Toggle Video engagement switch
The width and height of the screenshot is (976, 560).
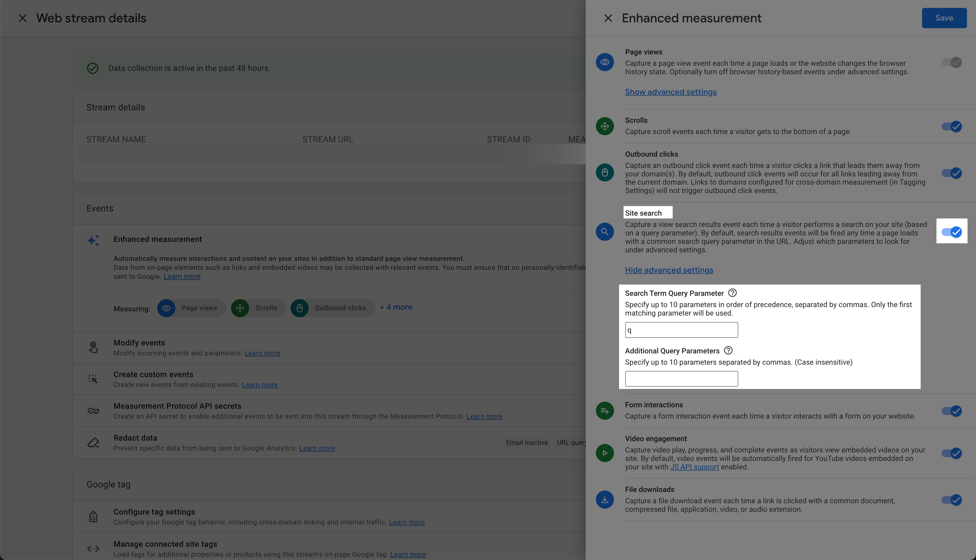point(952,454)
